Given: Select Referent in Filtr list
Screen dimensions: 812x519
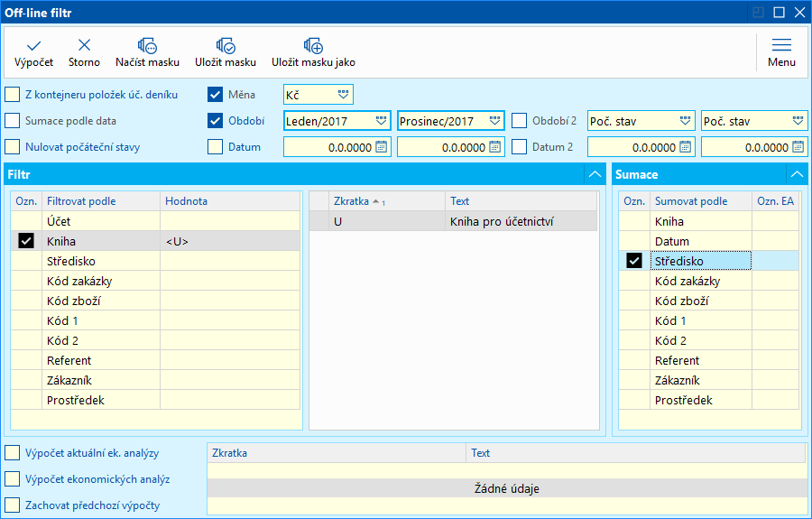Looking at the screenshot, I should [155, 360].
